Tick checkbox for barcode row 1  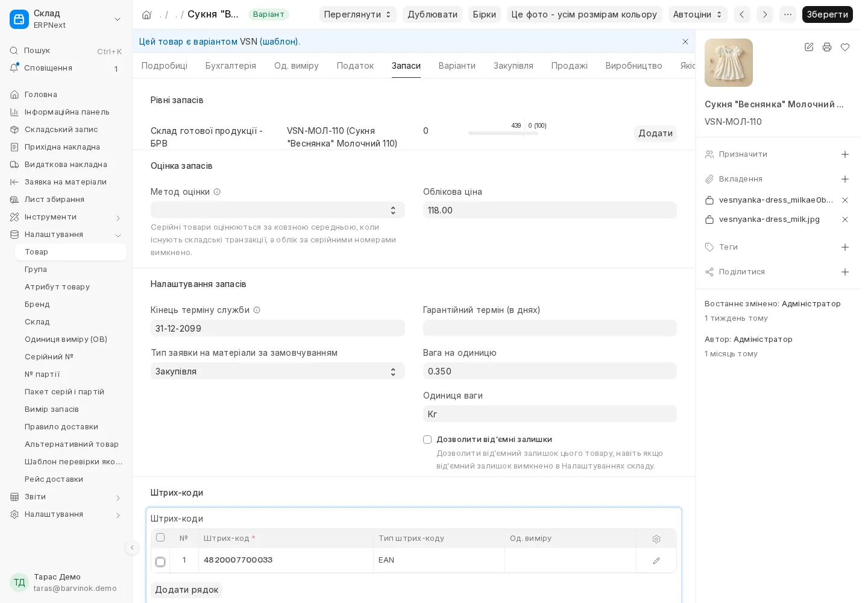coord(160,561)
